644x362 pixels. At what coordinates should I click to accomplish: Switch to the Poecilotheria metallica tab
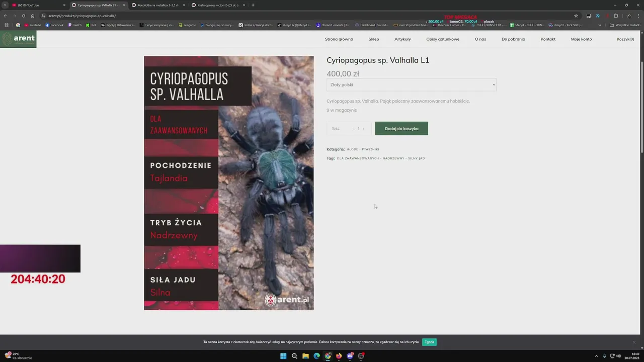[157, 5]
